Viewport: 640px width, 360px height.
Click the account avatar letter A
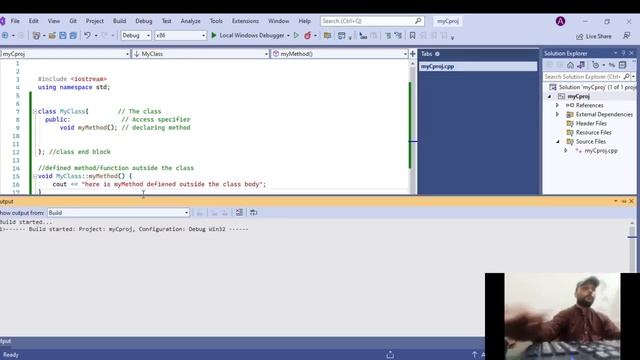[560, 21]
